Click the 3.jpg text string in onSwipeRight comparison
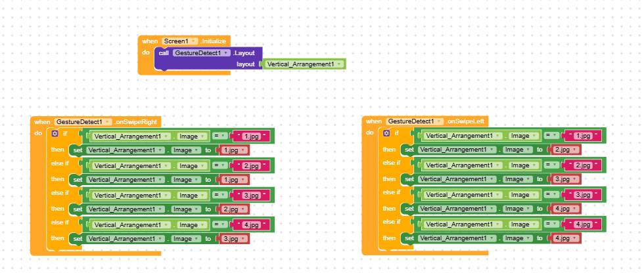The width and height of the screenshot is (644, 273). (x=251, y=196)
